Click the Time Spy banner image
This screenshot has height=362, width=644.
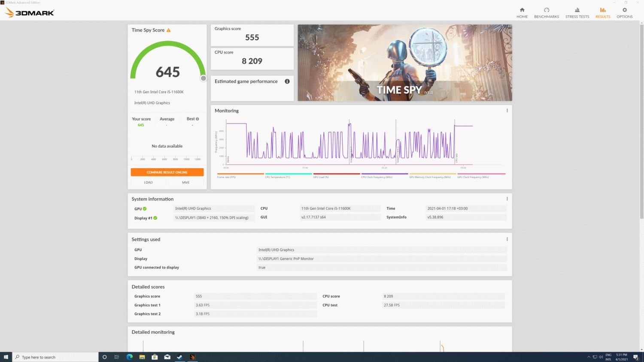coord(405,63)
